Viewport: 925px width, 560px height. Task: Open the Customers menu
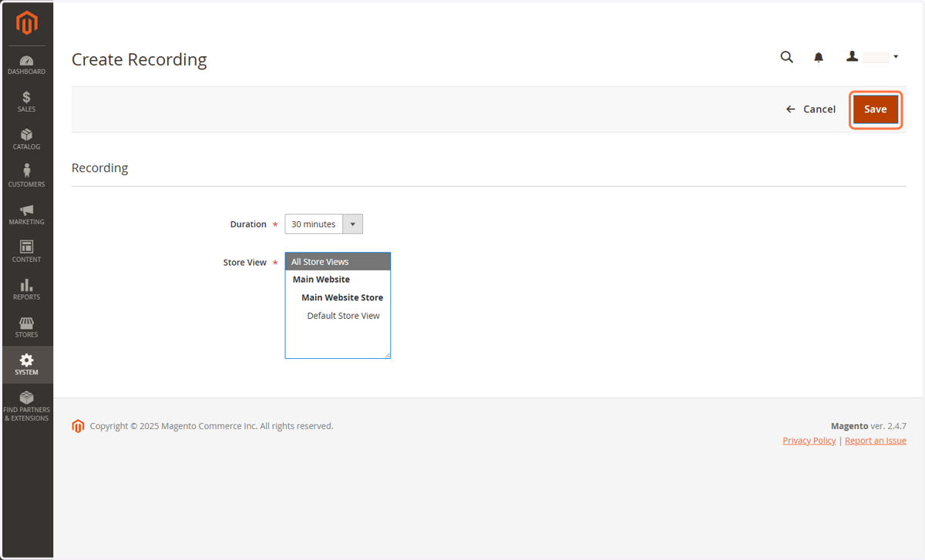(x=27, y=176)
